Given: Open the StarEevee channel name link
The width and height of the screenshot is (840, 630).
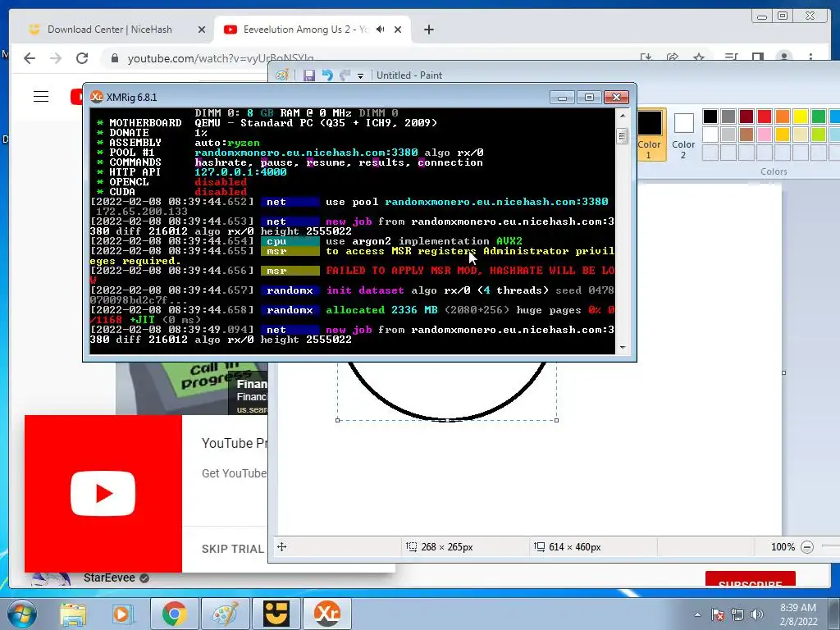Looking at the screenshot, I should pos(109,578).
